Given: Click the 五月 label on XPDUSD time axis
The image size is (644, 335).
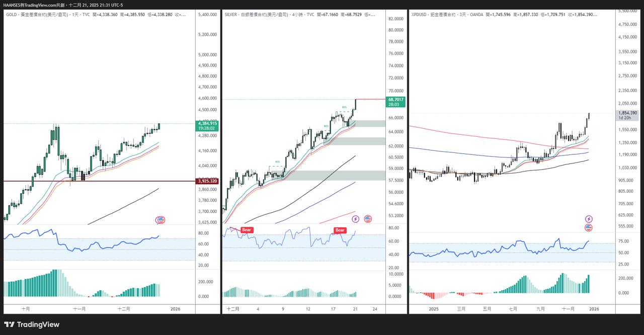Looking at the screenshot, I should coord(487,309).
